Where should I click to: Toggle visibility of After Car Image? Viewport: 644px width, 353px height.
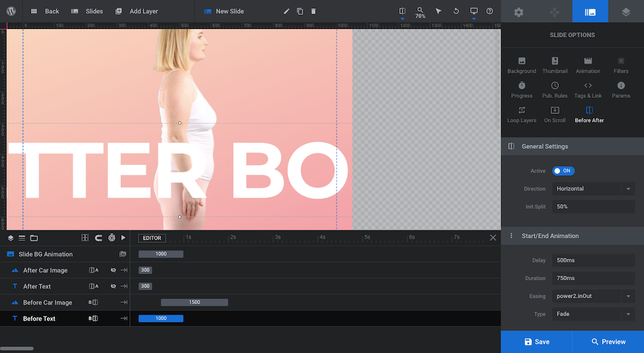click(x=113, y=270)
